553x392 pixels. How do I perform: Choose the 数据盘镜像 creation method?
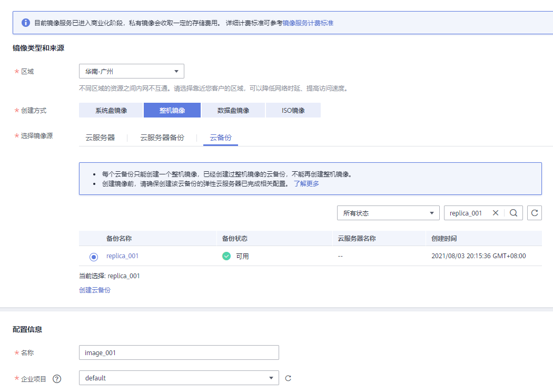(x=233, y=111)
